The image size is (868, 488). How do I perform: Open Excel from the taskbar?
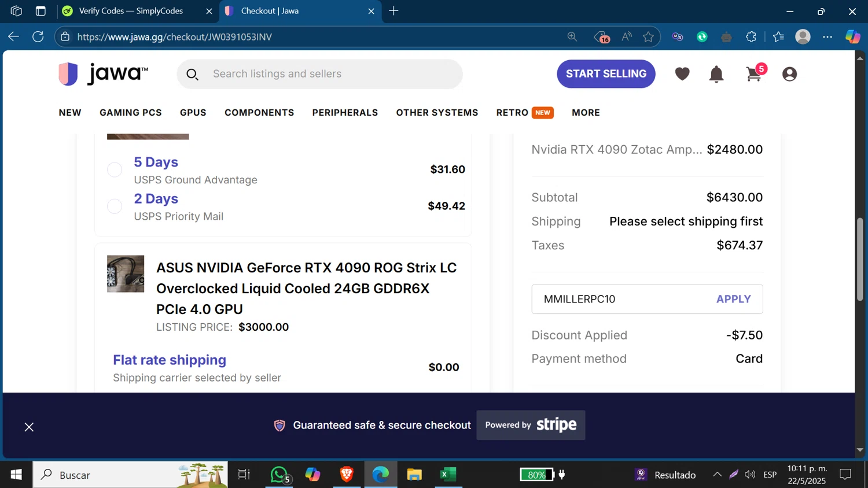(448, 475)
